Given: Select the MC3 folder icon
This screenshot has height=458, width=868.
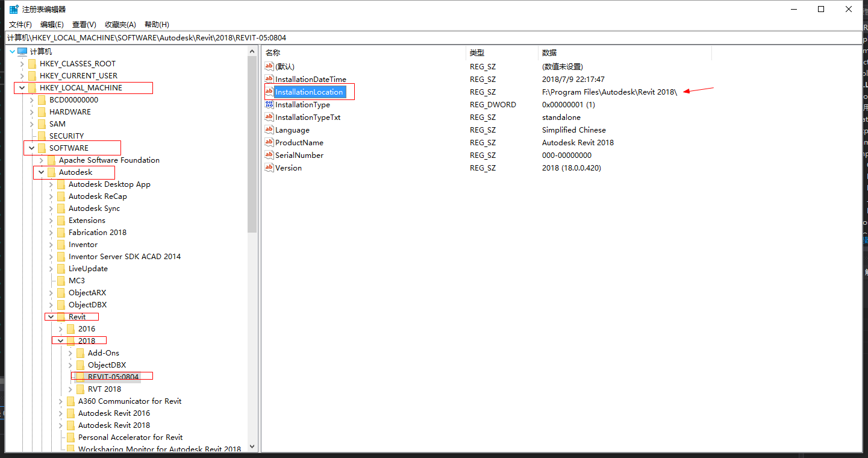Looking at the screenshot, I should tap(61, 281).
